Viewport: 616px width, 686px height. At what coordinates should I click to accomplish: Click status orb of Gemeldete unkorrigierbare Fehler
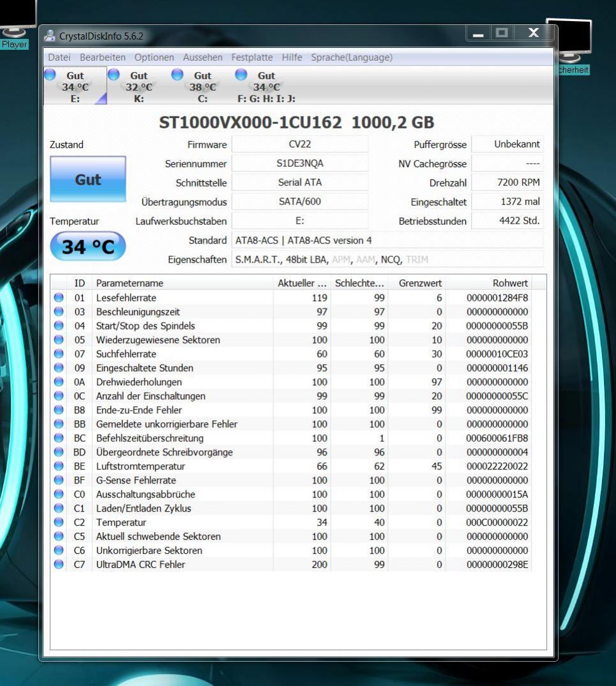tap(59, 424)
